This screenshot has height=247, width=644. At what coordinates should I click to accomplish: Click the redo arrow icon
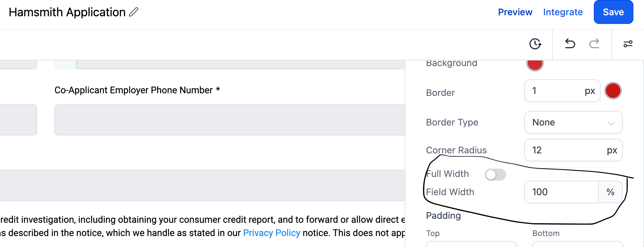tap(594, 44)
